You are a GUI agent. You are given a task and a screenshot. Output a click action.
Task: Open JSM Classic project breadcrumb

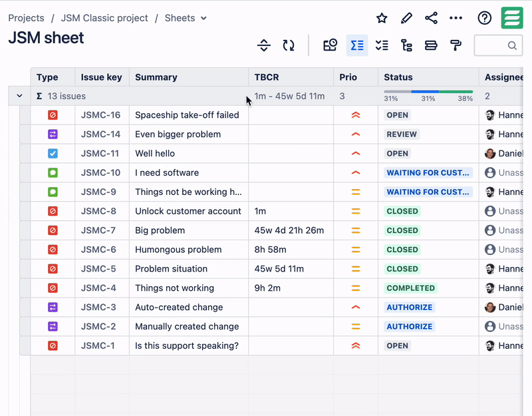click(x=104, y=18)
